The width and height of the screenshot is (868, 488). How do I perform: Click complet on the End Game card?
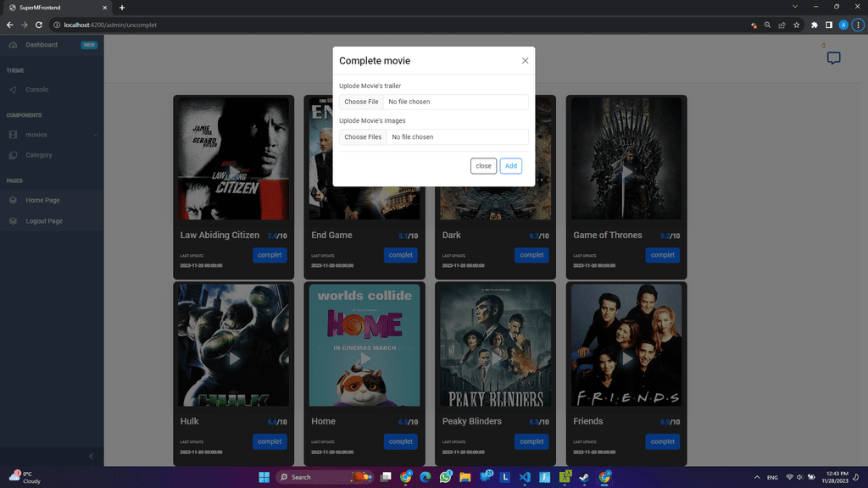point(400,255)
